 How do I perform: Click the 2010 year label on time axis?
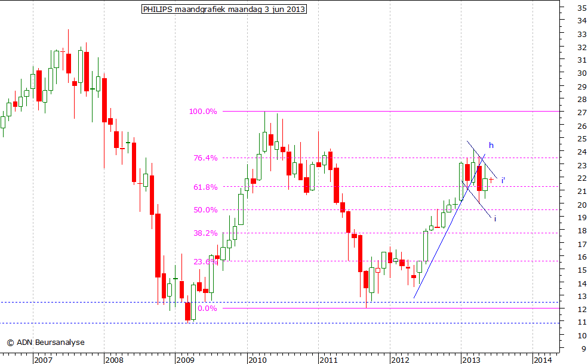(x=257, y=360)
